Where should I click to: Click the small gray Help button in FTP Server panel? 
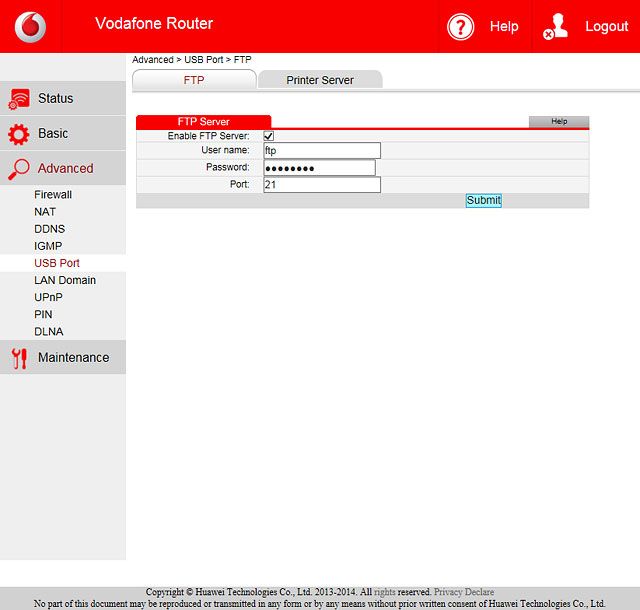click(x=559, y=121)
